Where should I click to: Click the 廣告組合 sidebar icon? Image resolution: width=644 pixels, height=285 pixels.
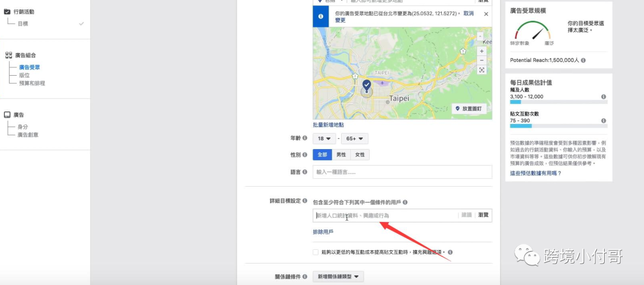point(8,55)
